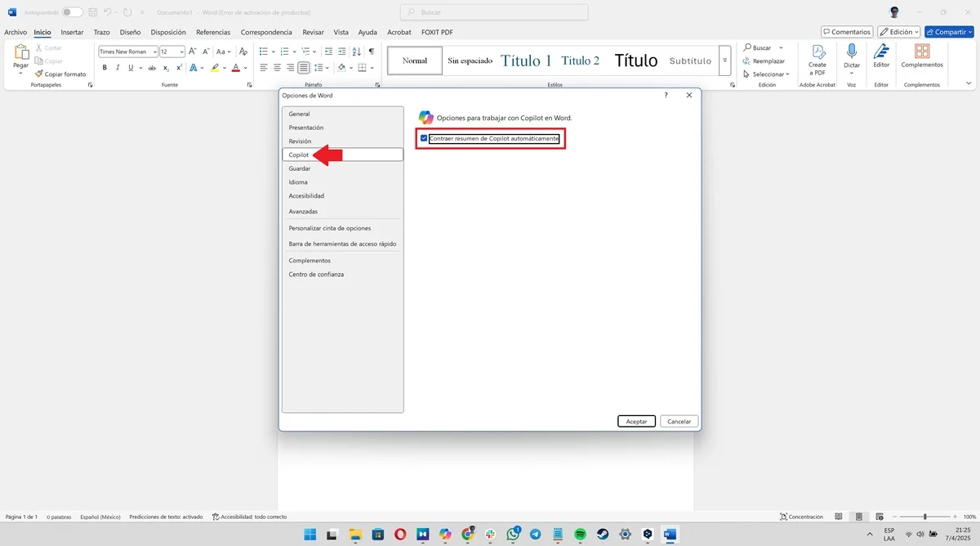Open the font size dropdown showing 12
The height and width of the screenshot is (546, 980).
pos(182,51)
